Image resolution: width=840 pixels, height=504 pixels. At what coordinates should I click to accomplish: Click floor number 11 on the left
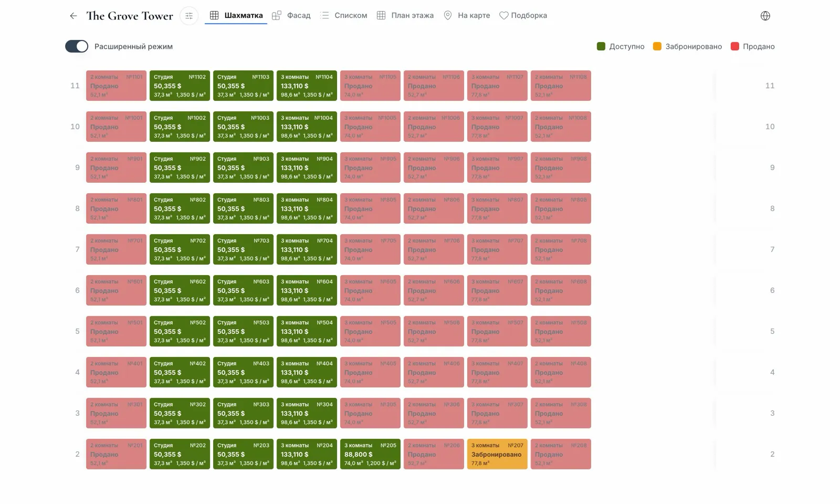pyautogui.click(x=75, y=86)
